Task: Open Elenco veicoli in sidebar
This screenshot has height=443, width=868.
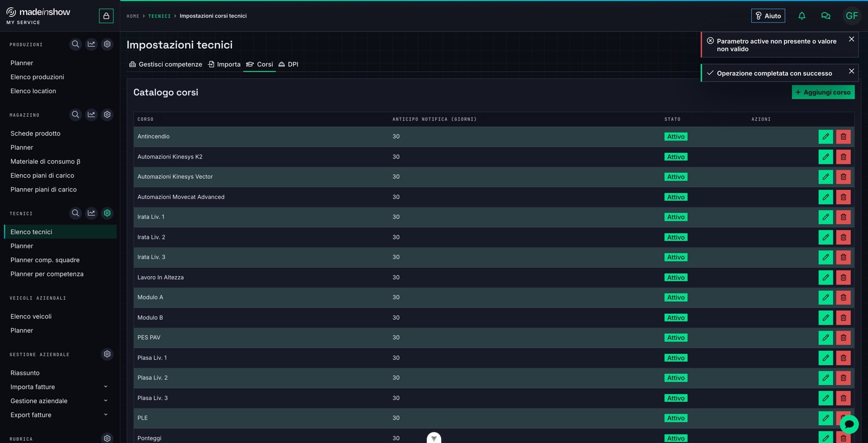Action: coord(31,316)
